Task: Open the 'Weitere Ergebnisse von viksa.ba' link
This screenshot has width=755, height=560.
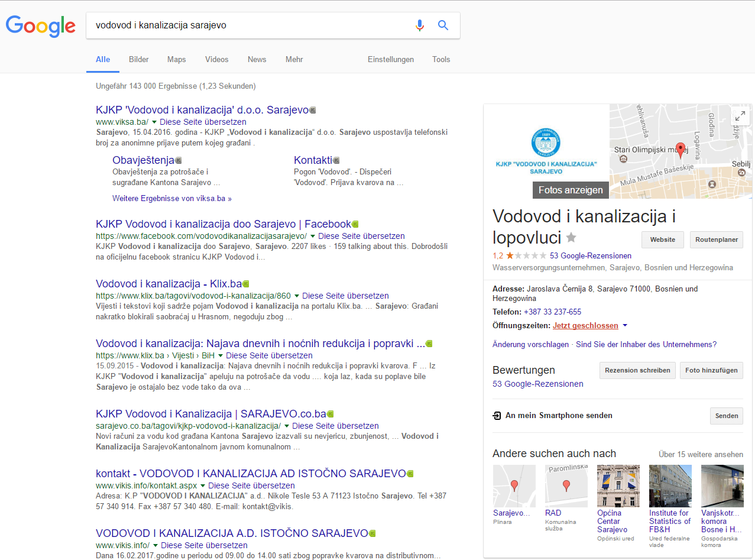Action: tap(172, 199)
